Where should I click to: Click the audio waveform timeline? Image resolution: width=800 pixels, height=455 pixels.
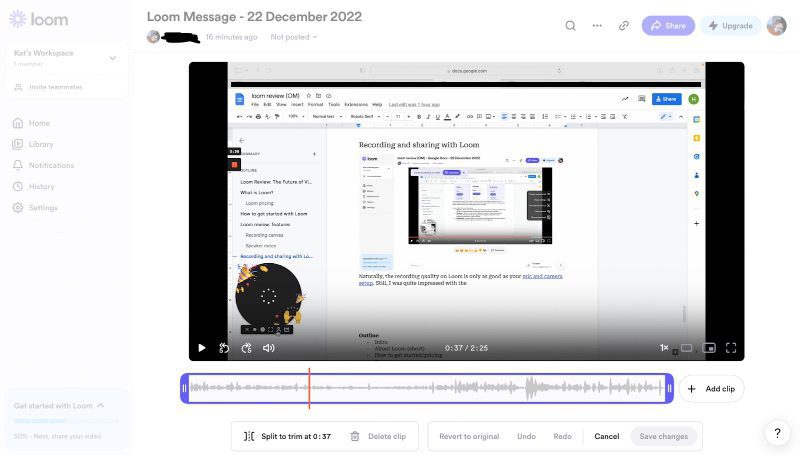[x=427, y=388]
